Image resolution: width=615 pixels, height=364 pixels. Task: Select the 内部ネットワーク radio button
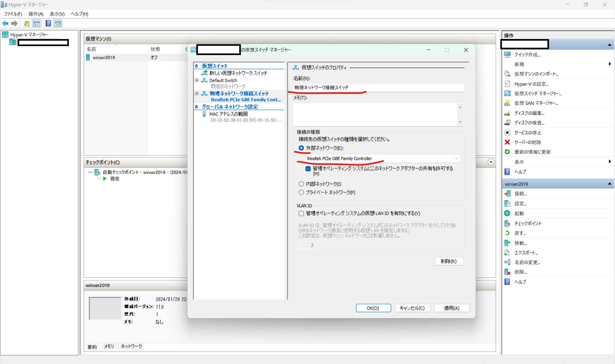301,184
